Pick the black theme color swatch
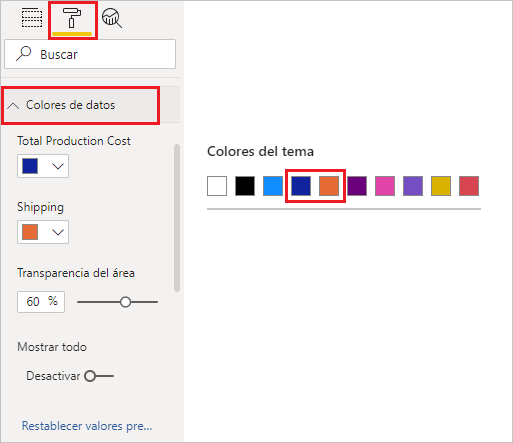Screen dimensions: 513x443 pos(245,186)
